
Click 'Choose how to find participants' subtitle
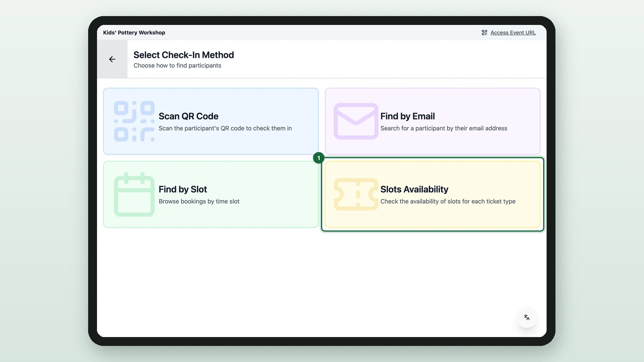(x=177, y=66)
